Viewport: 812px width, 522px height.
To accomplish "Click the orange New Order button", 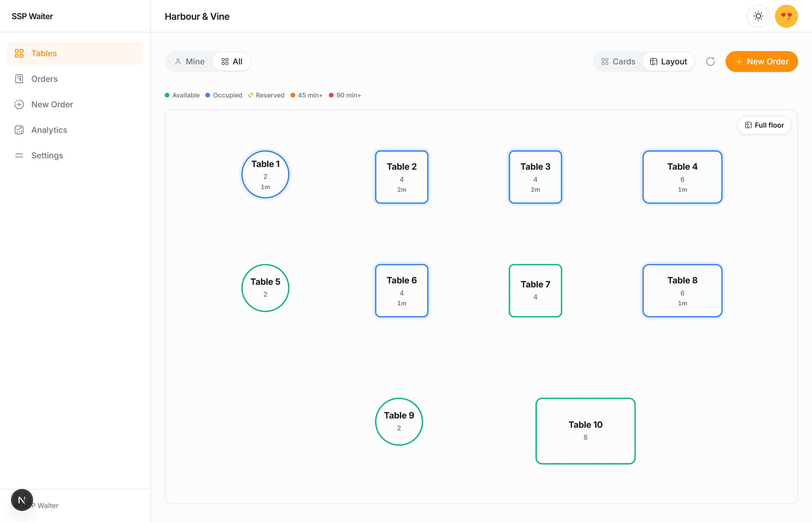I will (x=762, y=61).
